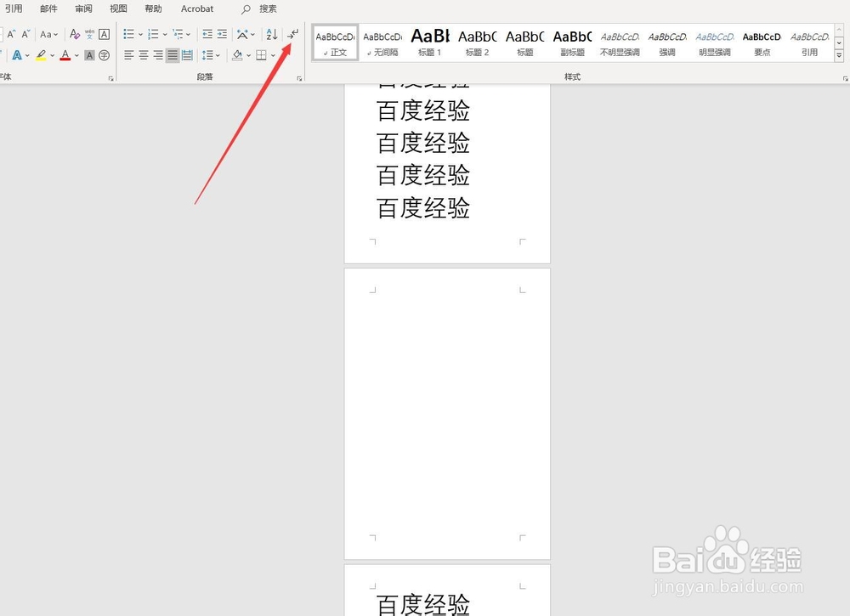Open the 帮助 tab
Viewport: 850px width, 616px height.
pos(153,8)
